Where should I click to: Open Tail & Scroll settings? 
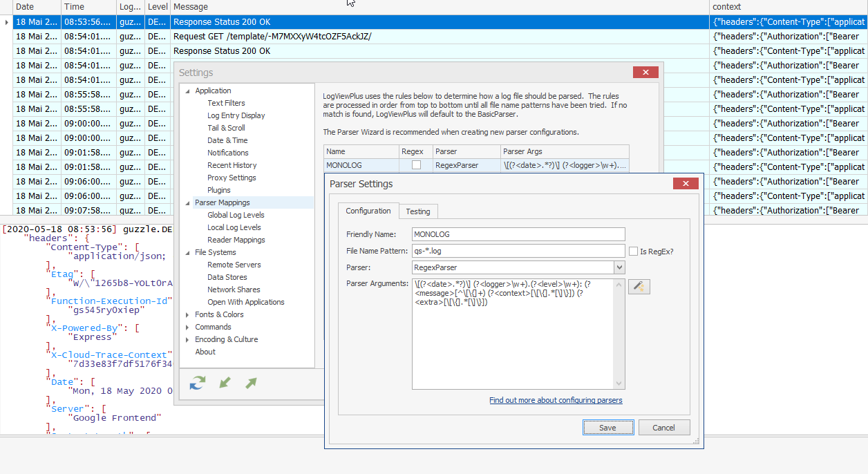tap(226, 128)
